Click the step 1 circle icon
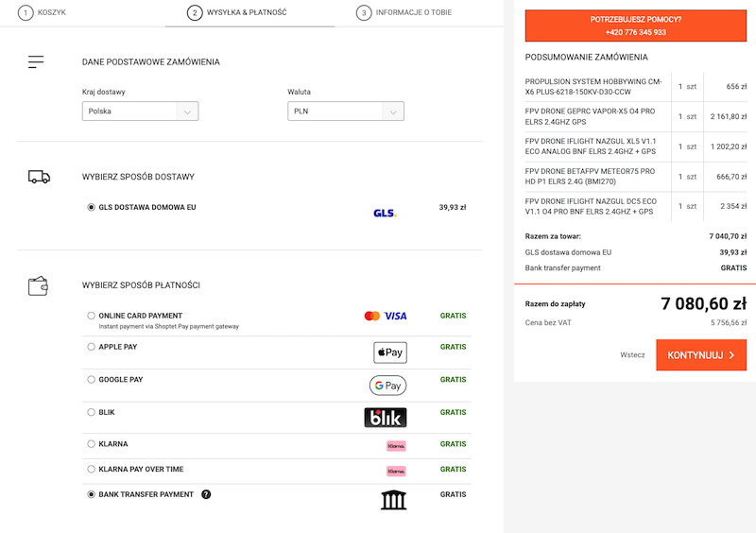This screenshot has width=756, height=533. tap(26, 13)
